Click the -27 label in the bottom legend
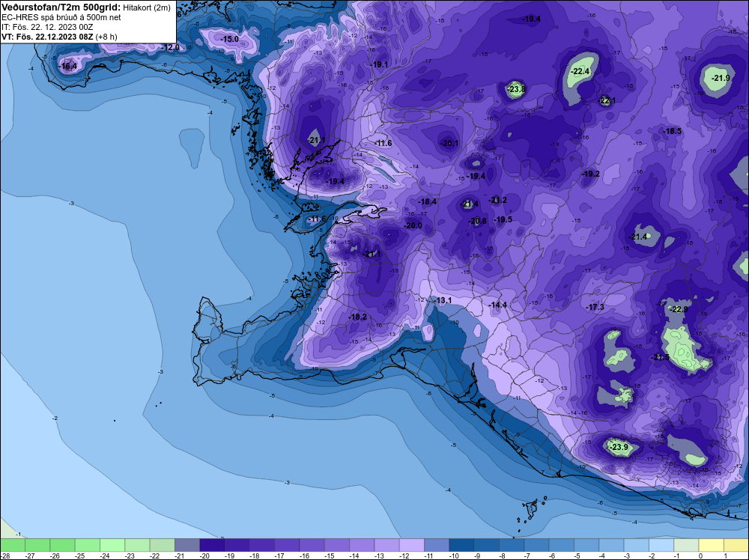Viewport: 749px width, 560px height. [30, 556]
